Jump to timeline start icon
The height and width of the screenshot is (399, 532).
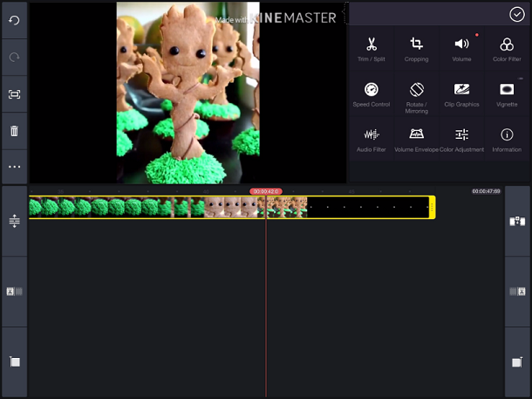(x=14, y=361)
